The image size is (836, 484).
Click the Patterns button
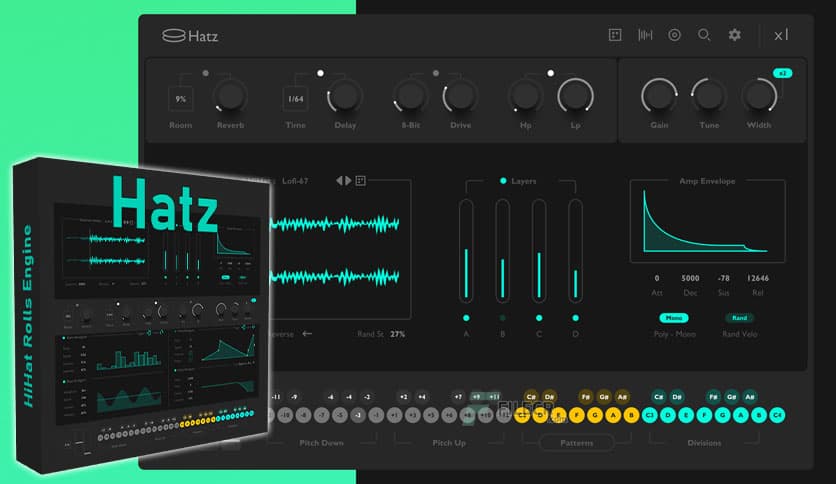tap(576, 443)
